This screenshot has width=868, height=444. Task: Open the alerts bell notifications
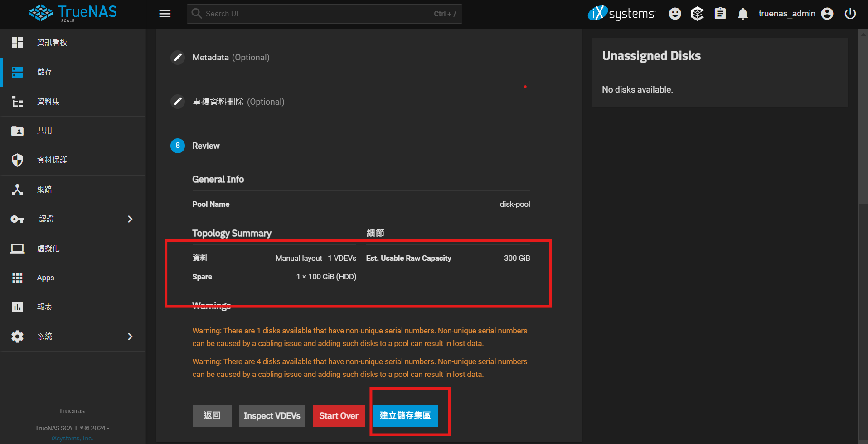click(x=742, y=14)
